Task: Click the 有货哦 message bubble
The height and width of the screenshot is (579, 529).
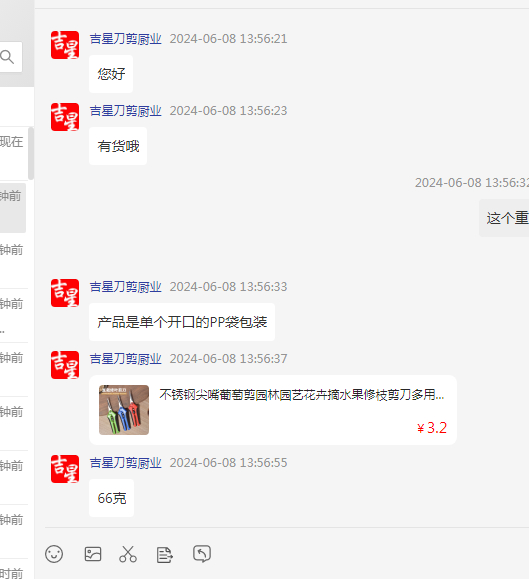Action: [x=118, y=146]
